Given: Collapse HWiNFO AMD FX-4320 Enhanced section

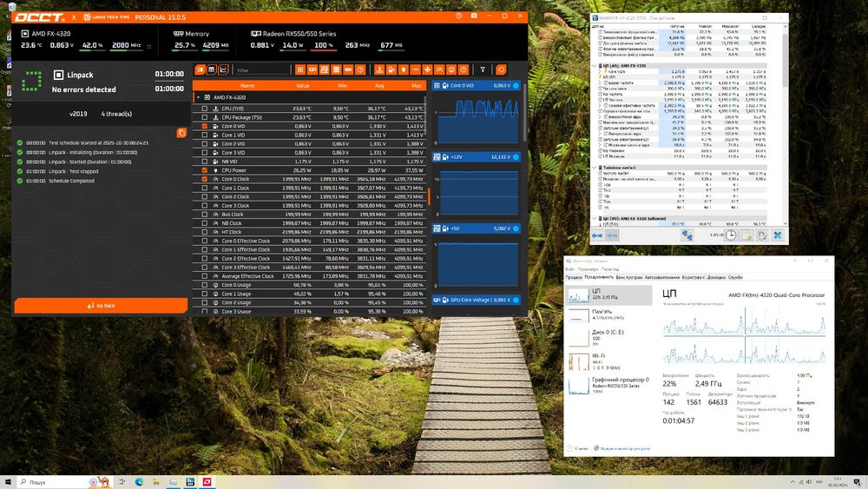Looking at the screenshot, I should (595, 219).
